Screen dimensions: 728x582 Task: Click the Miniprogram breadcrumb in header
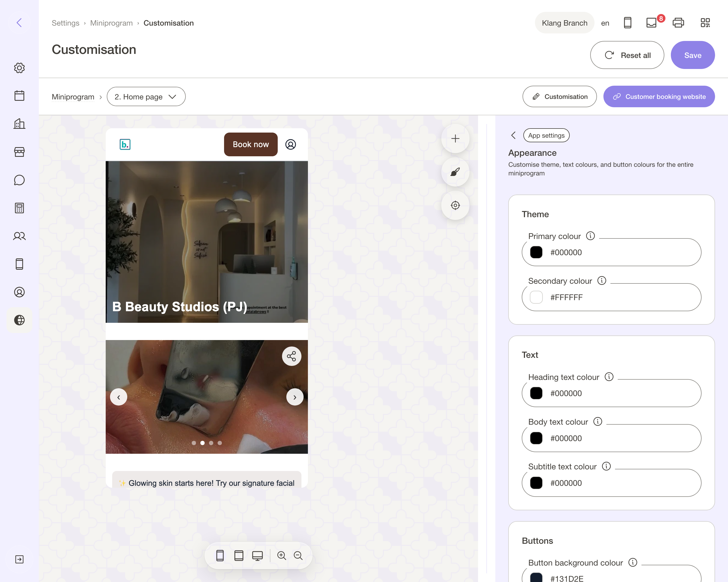(x=111, y=23)
